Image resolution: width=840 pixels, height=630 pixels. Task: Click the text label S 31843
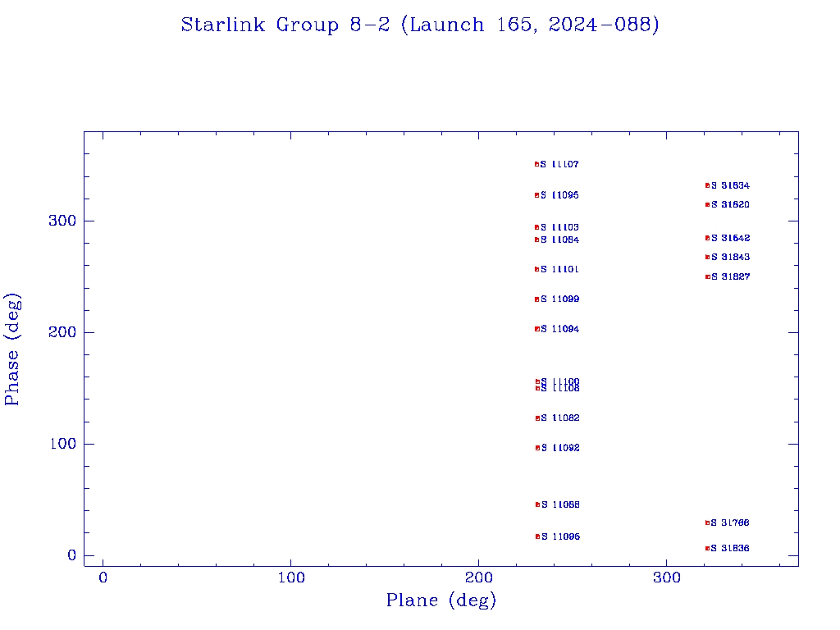point(731,258)
